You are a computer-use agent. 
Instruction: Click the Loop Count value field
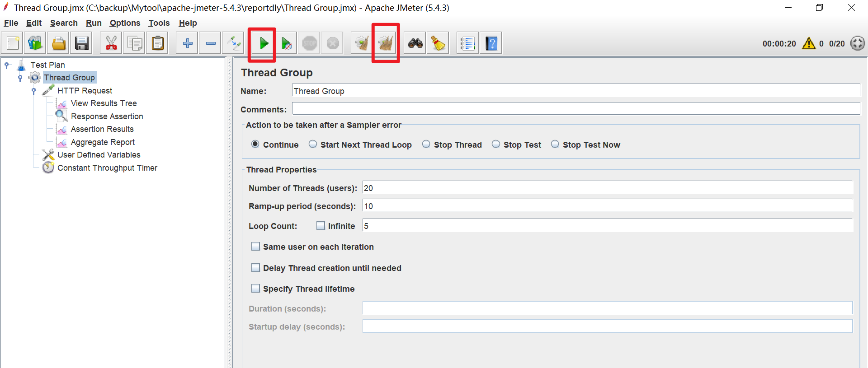[607, 225]
